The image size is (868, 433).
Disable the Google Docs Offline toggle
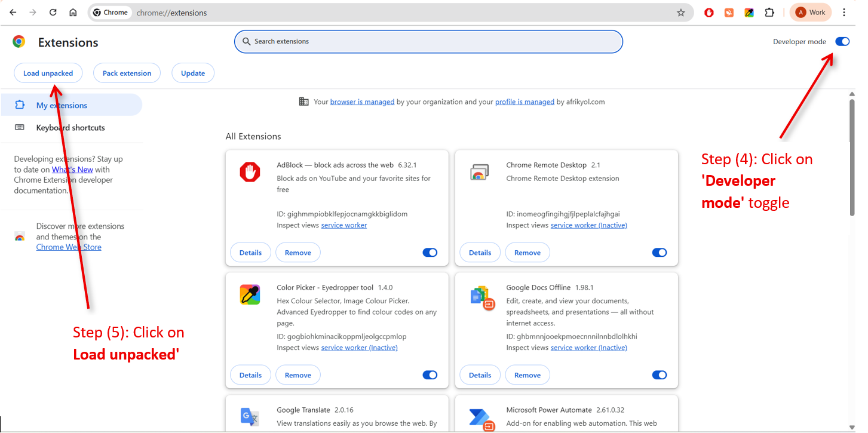pos(660,375)
